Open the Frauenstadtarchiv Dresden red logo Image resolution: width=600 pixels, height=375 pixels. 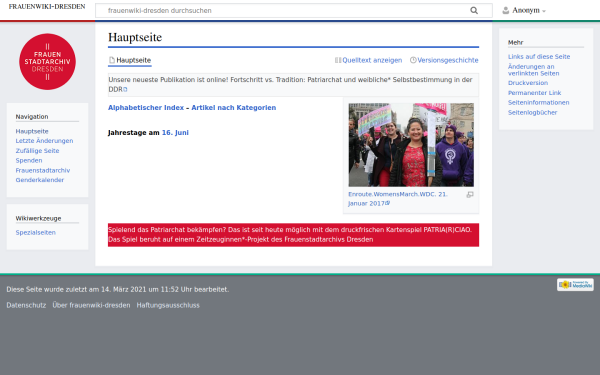click(47, 62)
